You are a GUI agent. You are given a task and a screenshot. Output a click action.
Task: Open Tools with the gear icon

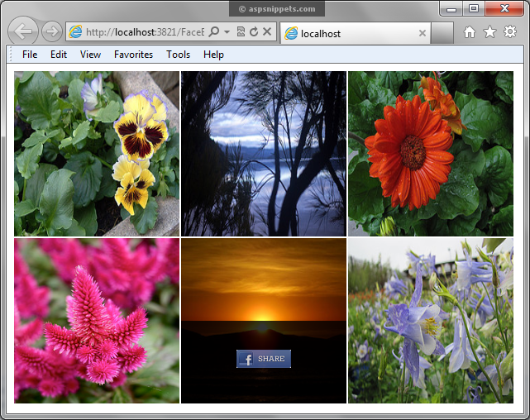point(510,31)
